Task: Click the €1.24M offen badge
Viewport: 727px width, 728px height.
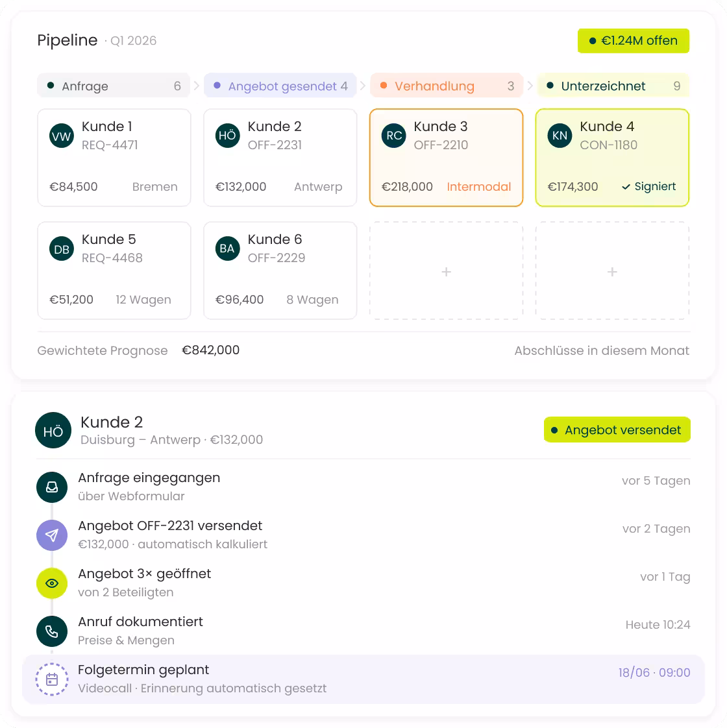Action: (633, 41)
